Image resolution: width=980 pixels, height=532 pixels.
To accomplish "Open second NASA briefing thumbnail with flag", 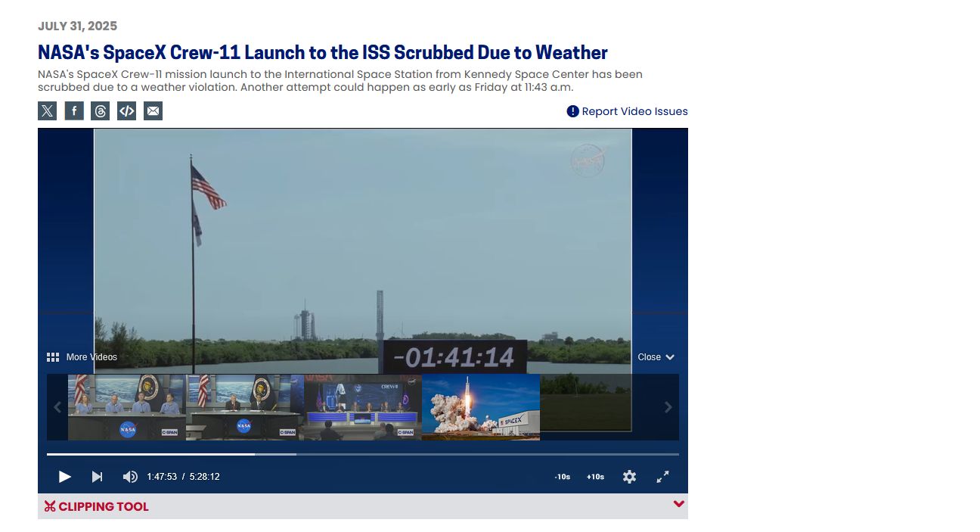I will click(245, 407).
